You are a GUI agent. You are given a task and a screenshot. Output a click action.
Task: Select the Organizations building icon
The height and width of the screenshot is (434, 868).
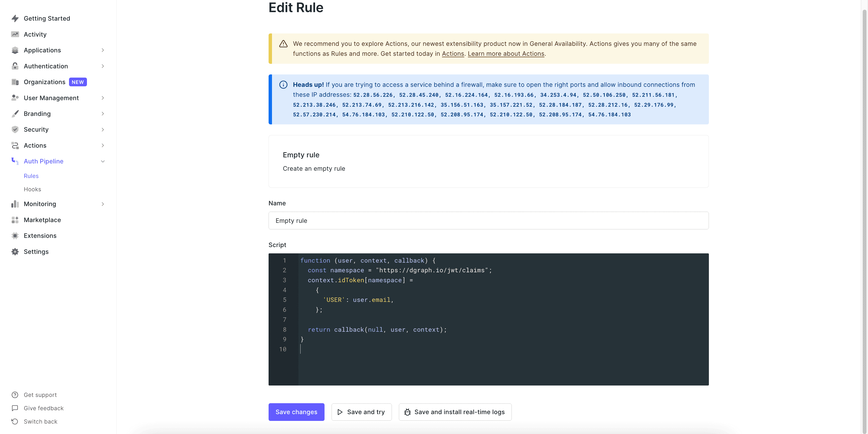[15, 82]
